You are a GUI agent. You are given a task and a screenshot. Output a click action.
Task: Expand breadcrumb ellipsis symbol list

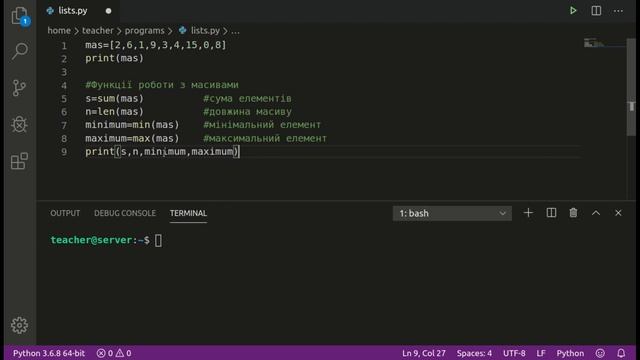(236, 31)
